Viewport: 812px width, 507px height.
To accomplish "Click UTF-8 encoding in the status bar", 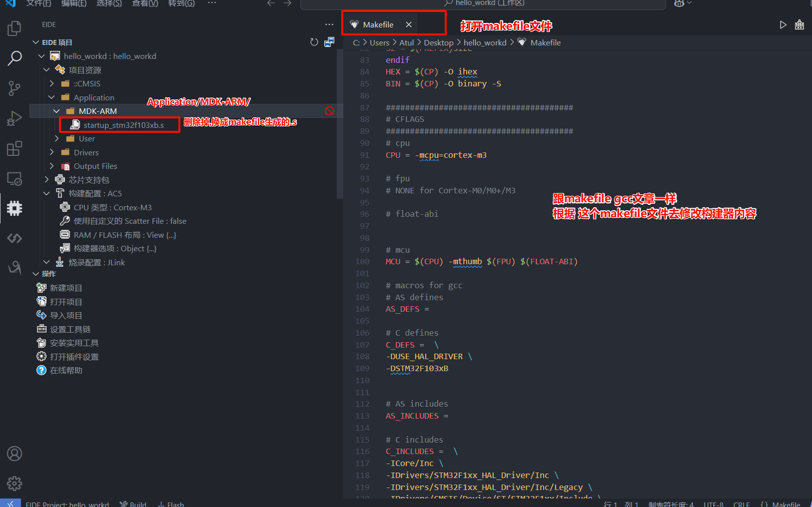I will [713, 504].
